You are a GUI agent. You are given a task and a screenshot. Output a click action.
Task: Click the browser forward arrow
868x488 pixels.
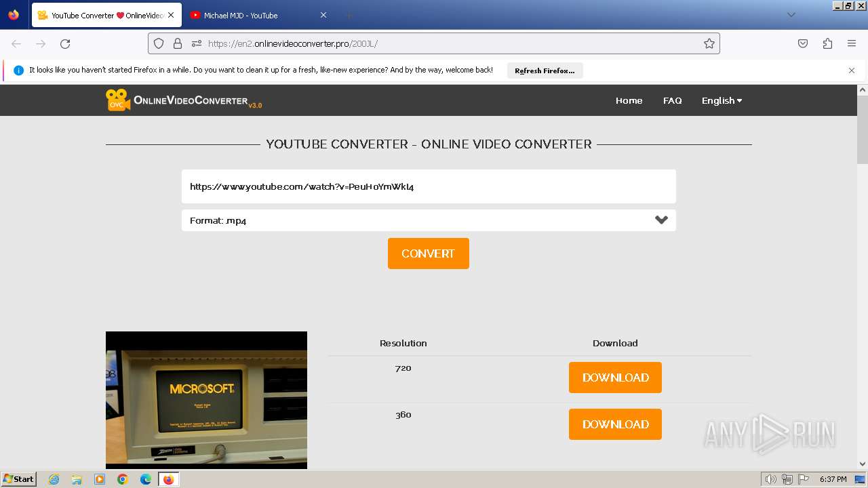point(41,43)
